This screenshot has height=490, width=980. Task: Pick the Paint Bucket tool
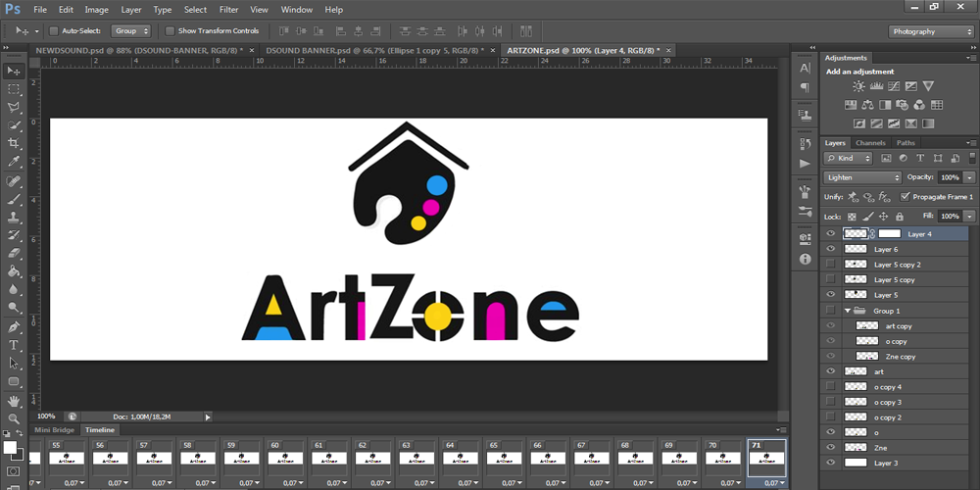click(x=14, y=271)
